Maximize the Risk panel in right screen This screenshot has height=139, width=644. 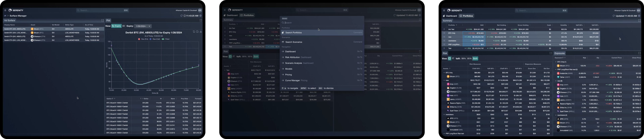(551, 53)
